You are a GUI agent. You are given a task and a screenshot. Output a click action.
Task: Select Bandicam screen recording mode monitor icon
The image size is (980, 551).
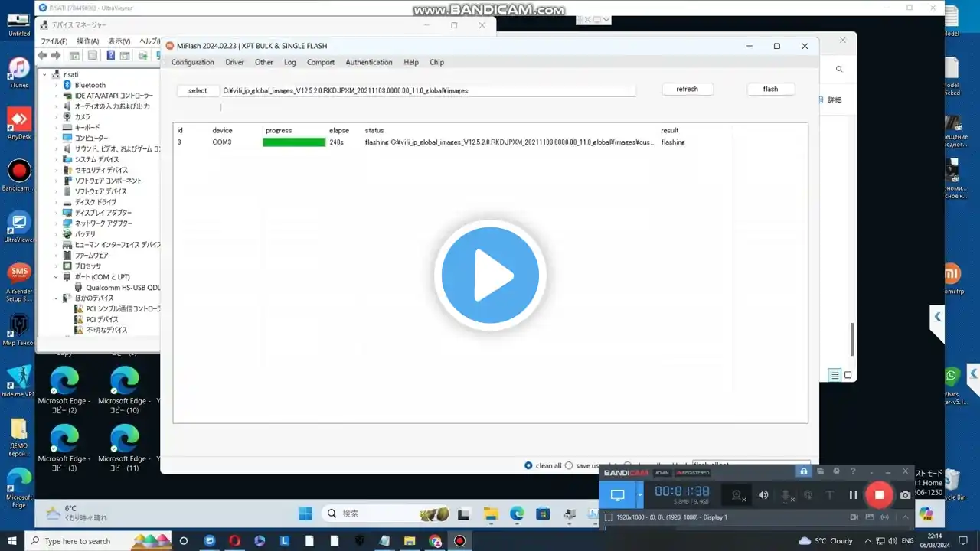coord(617,495)
